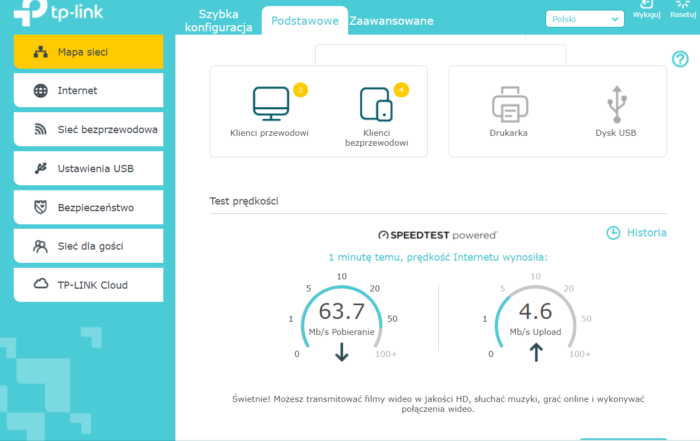Click the download speed gauge
The image size is (700, 441).
[x=341, y=315]
